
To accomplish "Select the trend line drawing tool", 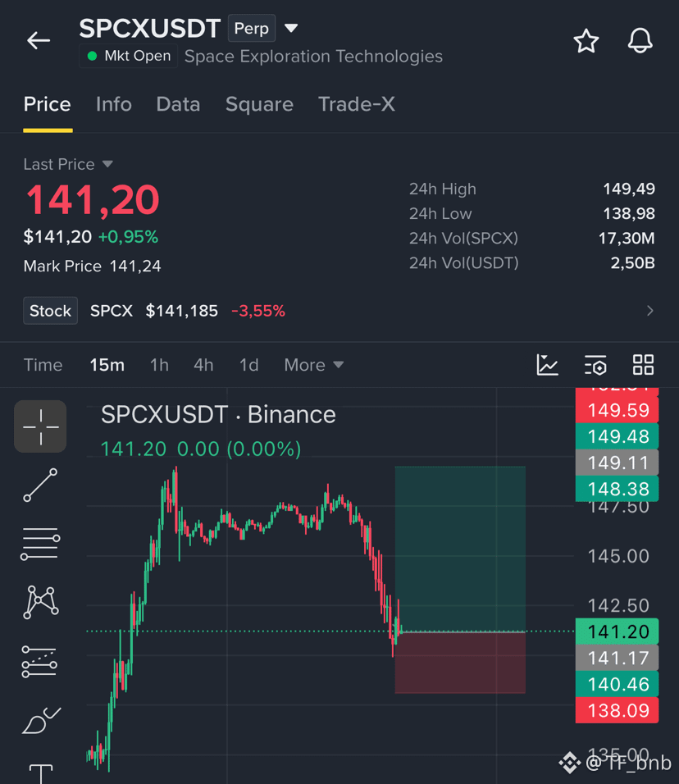I will point(40,485).
